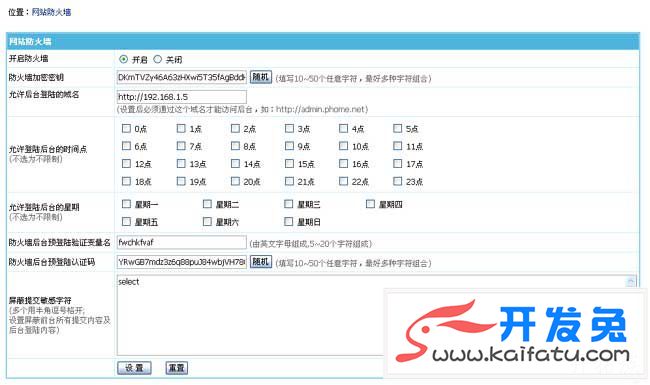Click the 网站防火墙 breadcrumb link

point(51,12)
